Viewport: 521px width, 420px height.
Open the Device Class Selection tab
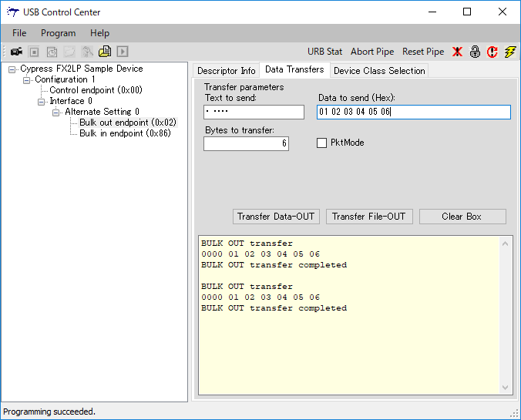[x=379, y=71]
